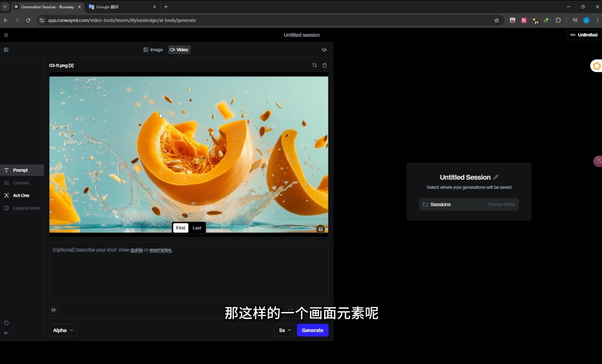Open the hamburger menu at top left

pyautogui.click(x=6, y=34)
